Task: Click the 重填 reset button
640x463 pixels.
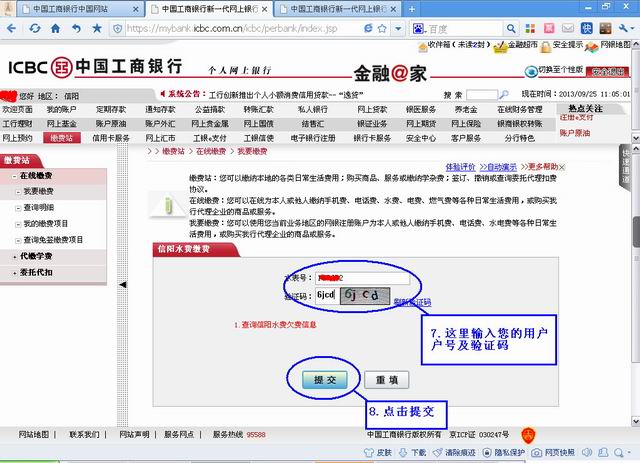Action: [x=385, y=380]
